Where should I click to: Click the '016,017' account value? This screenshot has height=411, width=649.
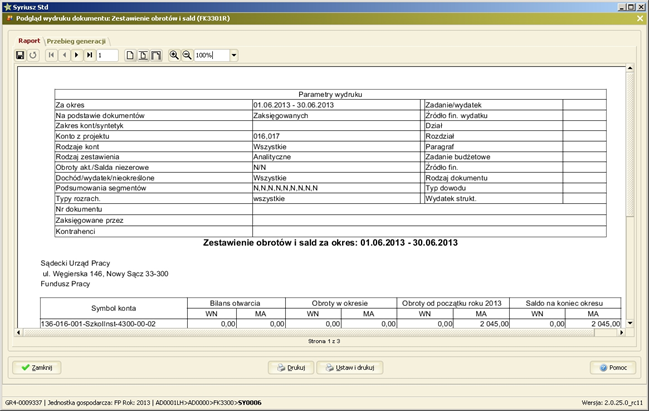267,136
